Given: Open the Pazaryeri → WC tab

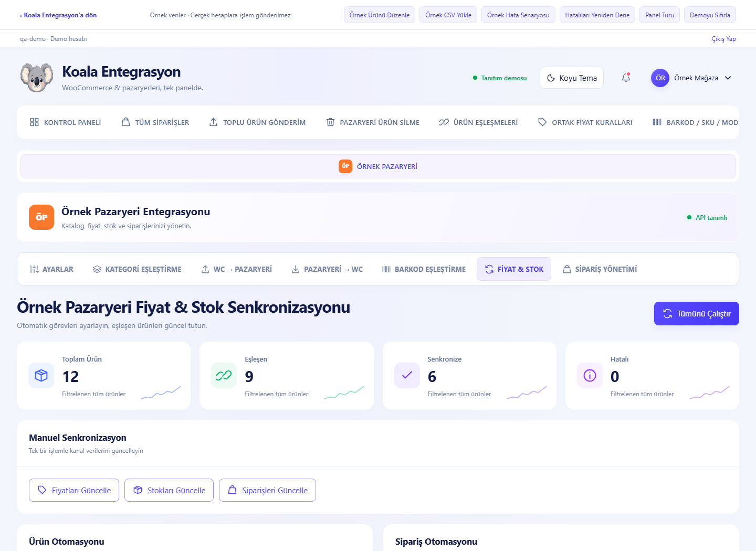Looking at the screenshot, I should pos(327,269).
